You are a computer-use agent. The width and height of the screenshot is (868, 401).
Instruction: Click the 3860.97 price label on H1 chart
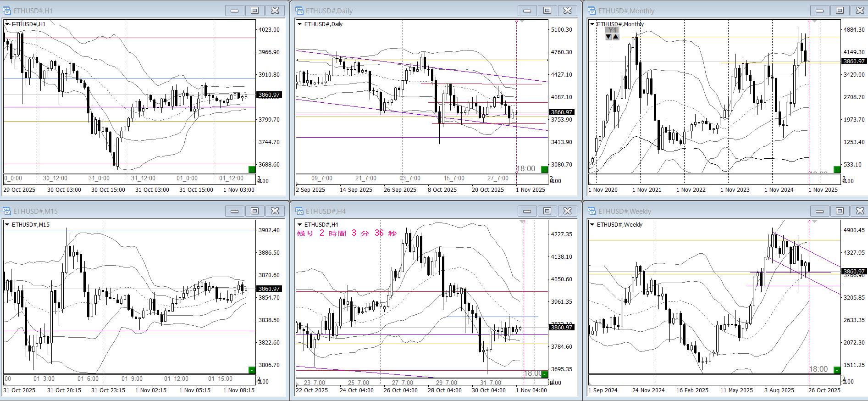click(x=269, y=95)
